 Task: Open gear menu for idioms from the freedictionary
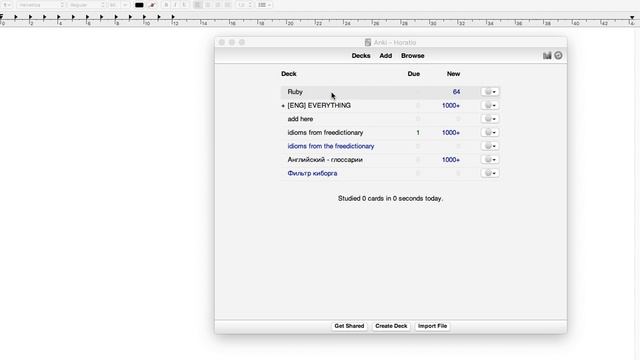(490, 146)
